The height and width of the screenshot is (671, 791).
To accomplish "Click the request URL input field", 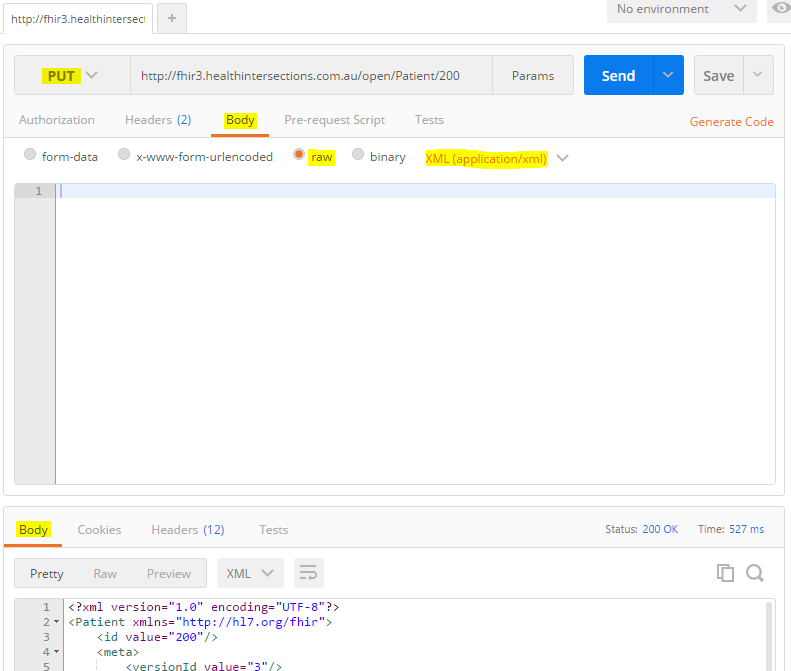I will pyautogui.click(x=310, y=76).
